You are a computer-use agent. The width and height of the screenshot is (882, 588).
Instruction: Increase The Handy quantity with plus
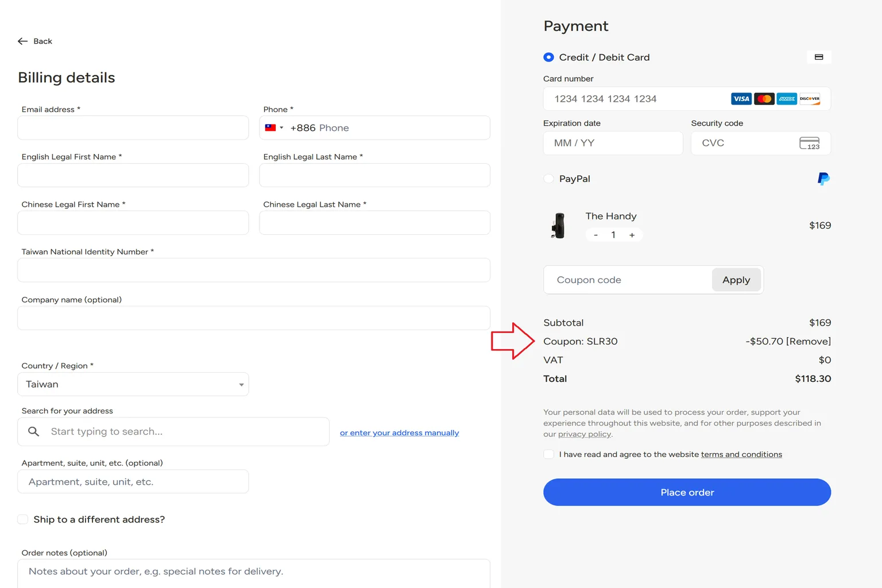[x=632, y=235]
